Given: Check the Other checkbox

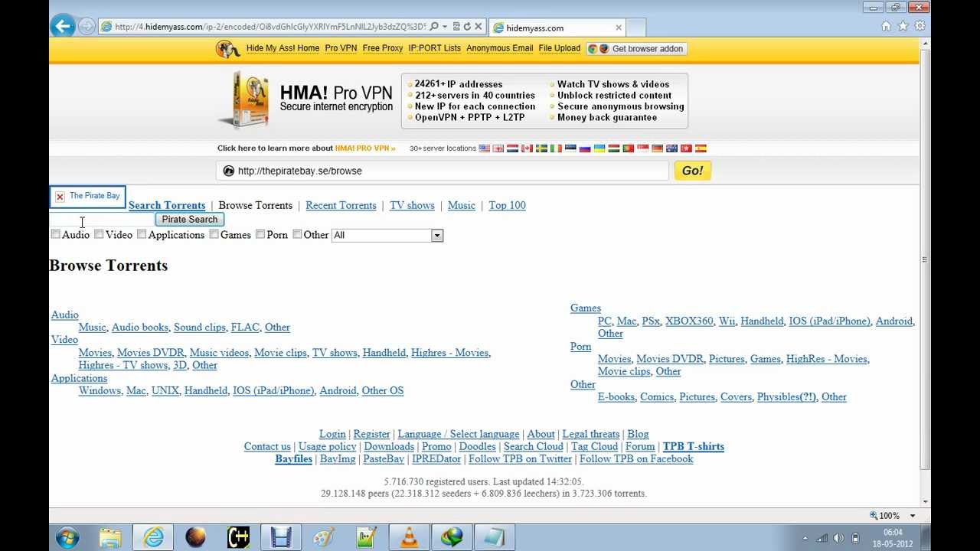Looking at the screenshot, I should (x=297, y=234).
